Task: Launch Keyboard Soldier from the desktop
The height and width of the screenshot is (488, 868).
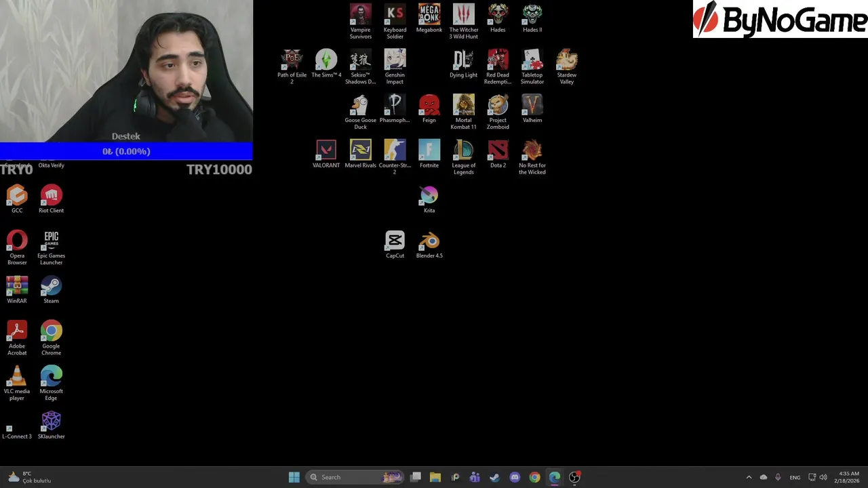Action: click(395, 21)
